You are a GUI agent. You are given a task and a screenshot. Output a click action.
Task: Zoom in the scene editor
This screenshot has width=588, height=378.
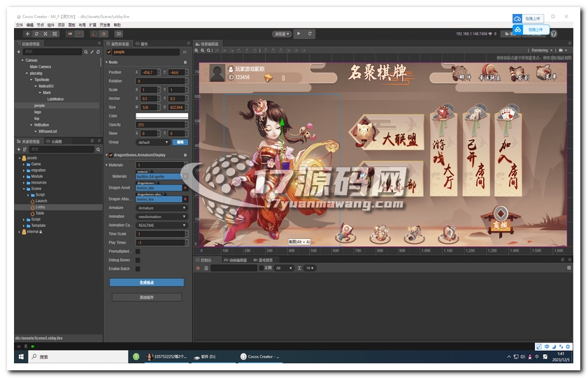[x=196, y=50]
